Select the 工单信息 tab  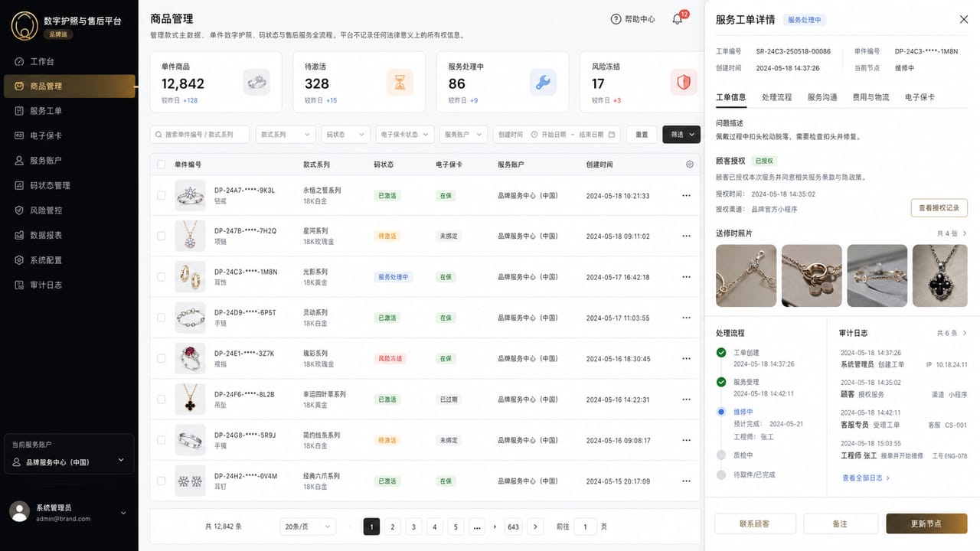(730, 97)
